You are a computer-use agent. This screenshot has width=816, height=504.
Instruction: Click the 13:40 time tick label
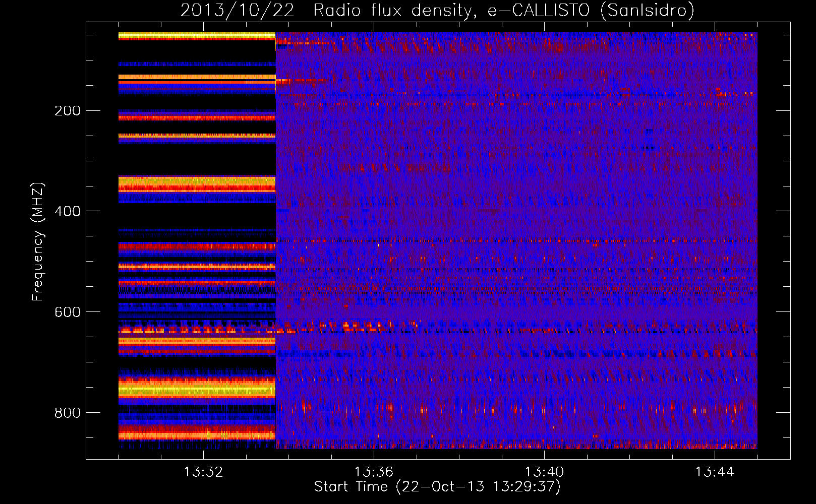tap(544, 472)
